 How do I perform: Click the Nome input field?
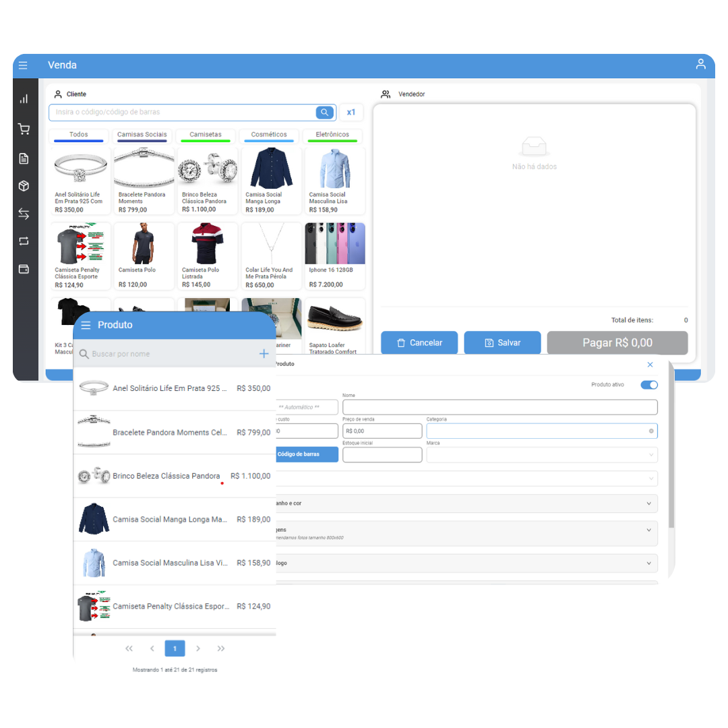[499, 407]
